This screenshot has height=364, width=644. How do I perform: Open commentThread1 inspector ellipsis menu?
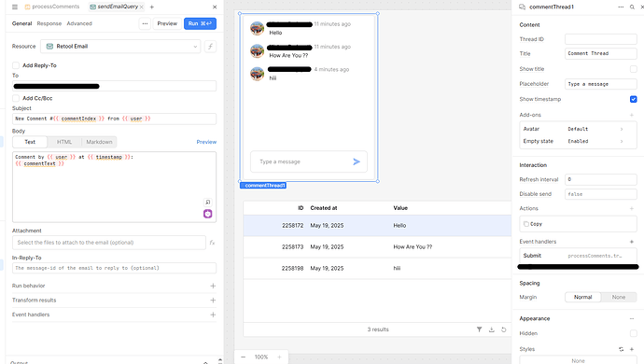(621, 7)
